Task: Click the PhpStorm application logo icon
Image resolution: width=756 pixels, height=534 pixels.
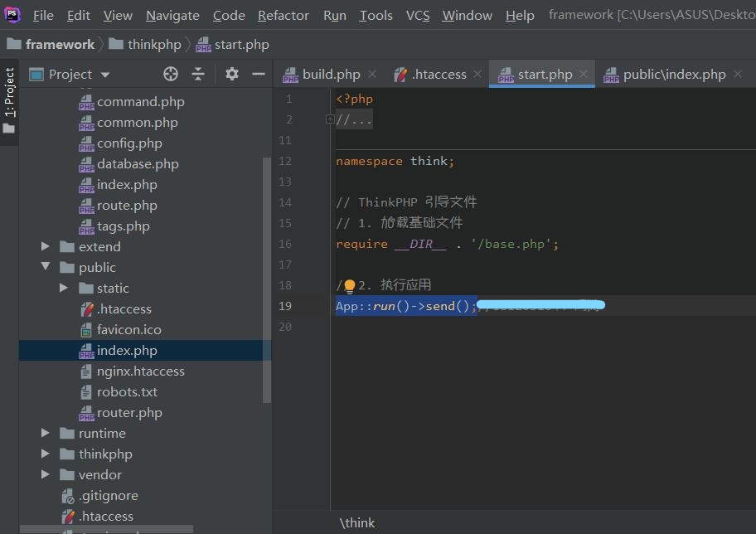Action: (x=12, y=14)
